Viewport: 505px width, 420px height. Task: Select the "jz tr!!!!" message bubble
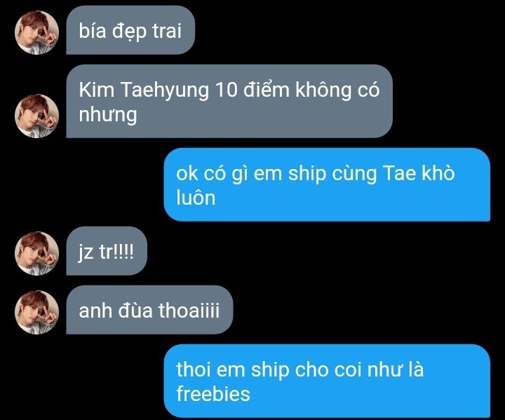[x=107, y=251]
